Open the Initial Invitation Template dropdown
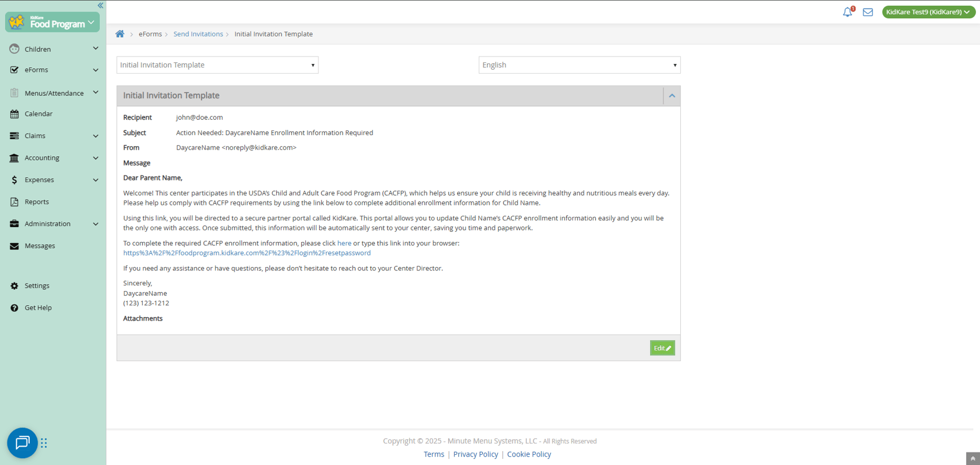The image size is (980, 465). click(x=217, y=65)
